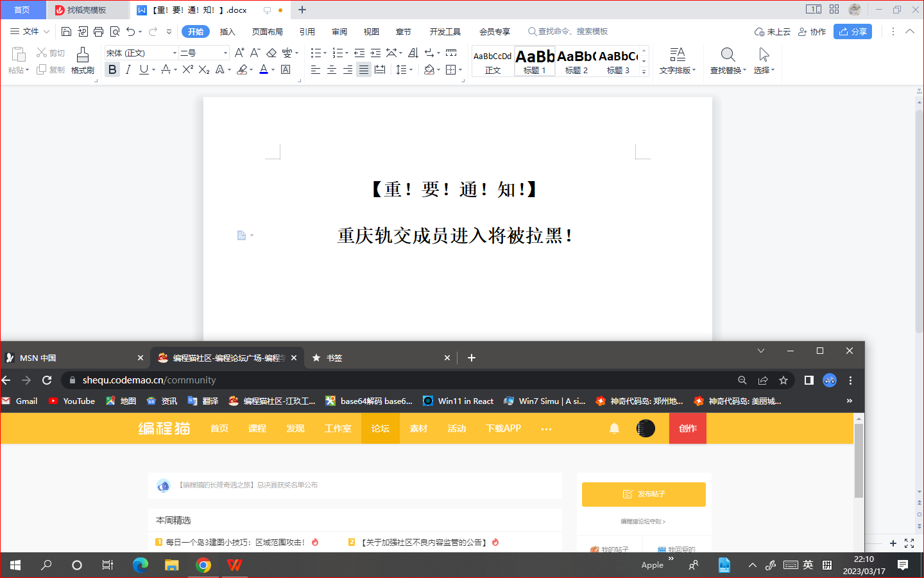Click the paragraph shading fill bucket
The width and height of the screenshot is (924, 578).
[429, 69]
